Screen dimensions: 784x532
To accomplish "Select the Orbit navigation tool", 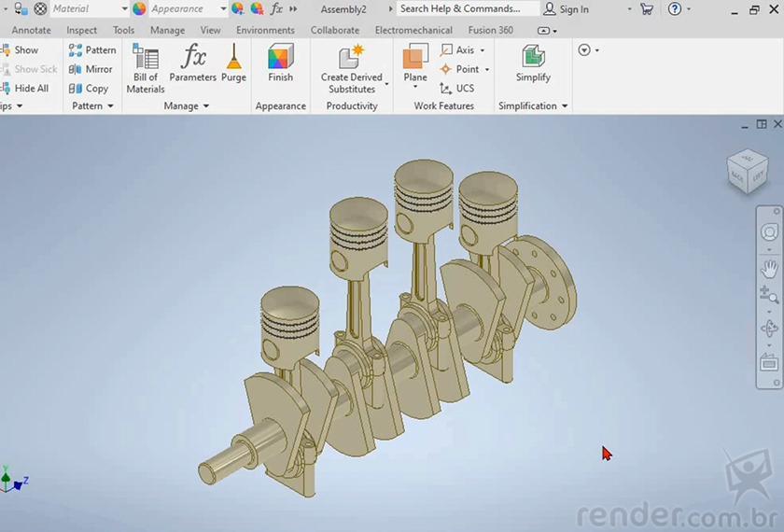I will (x=769, y=329).
